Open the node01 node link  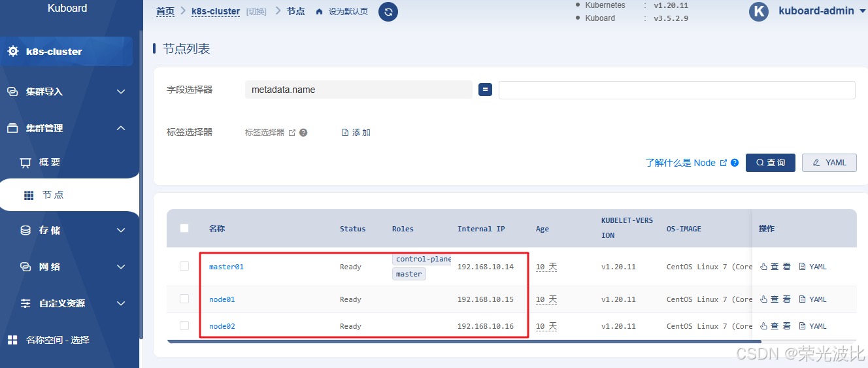222,299
